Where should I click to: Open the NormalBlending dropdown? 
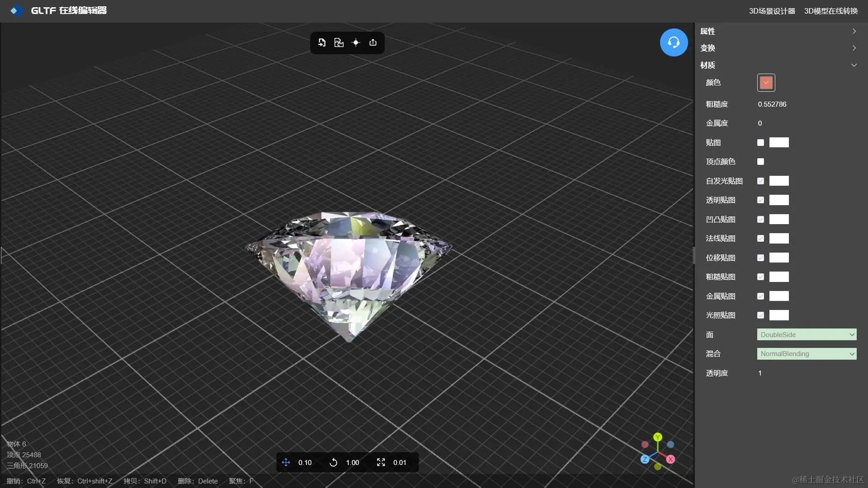pos(807,354)
